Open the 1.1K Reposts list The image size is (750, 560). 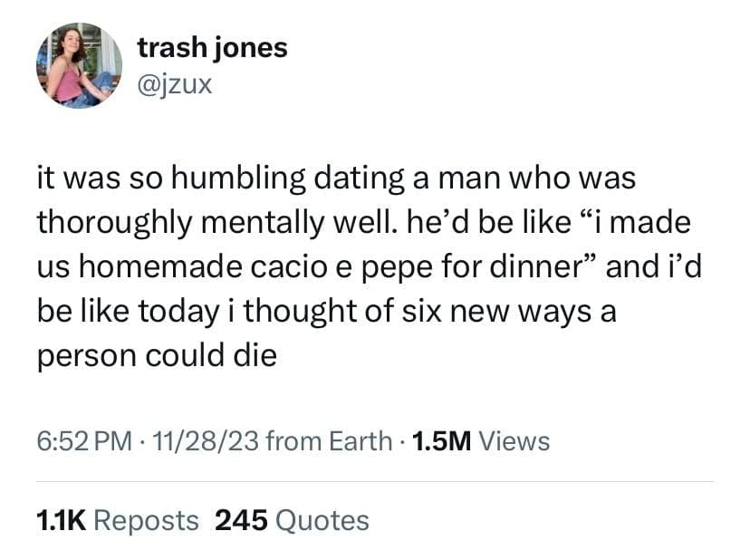point(118,520)
